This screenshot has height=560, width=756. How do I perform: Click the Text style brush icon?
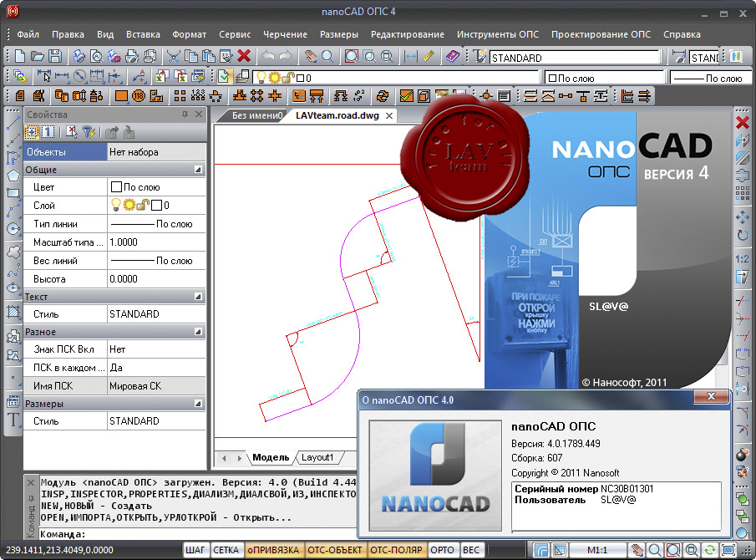(479, 57)
